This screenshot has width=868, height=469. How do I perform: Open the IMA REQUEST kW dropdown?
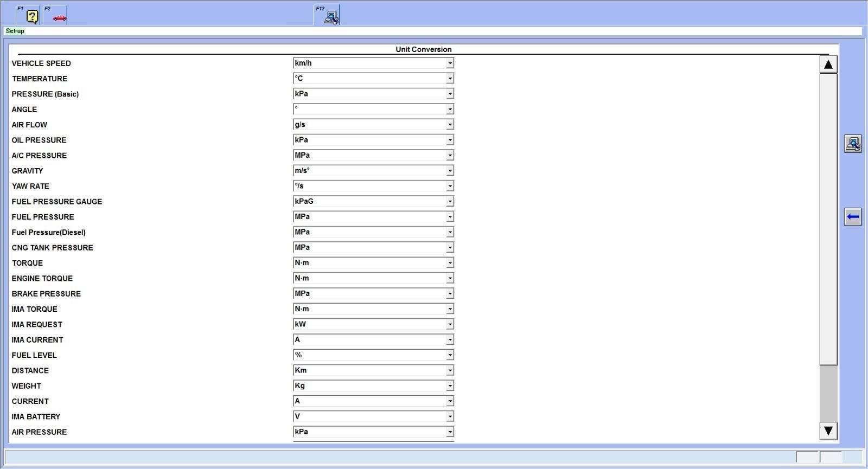point(373,324)
